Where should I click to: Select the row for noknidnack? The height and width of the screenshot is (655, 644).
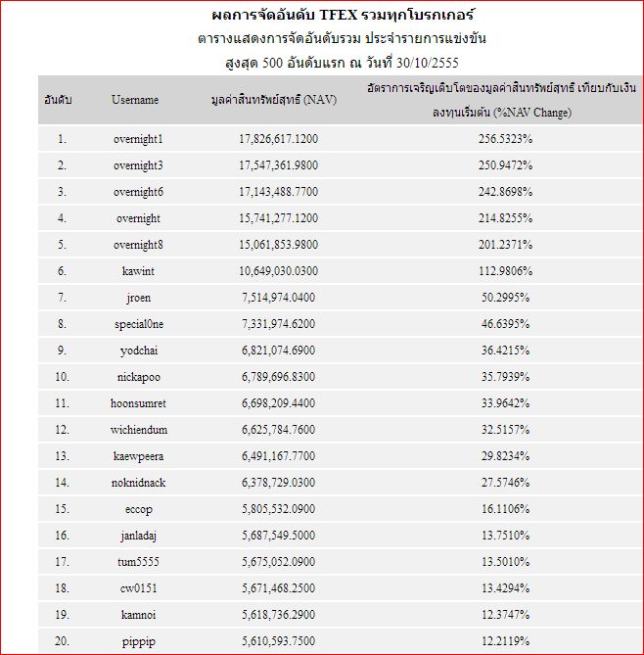pos(340,483)
